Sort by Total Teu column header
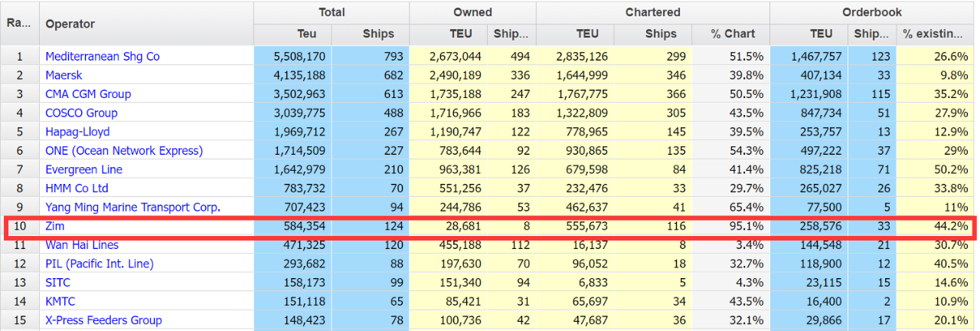This screenshot has height=331, width=980. point(292,34)
